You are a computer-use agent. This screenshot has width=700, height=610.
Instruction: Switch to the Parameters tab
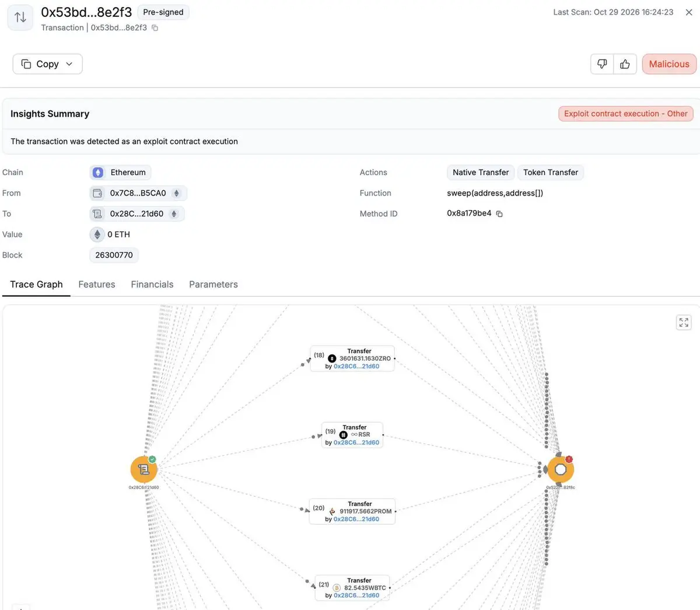[x=213, y=284]
